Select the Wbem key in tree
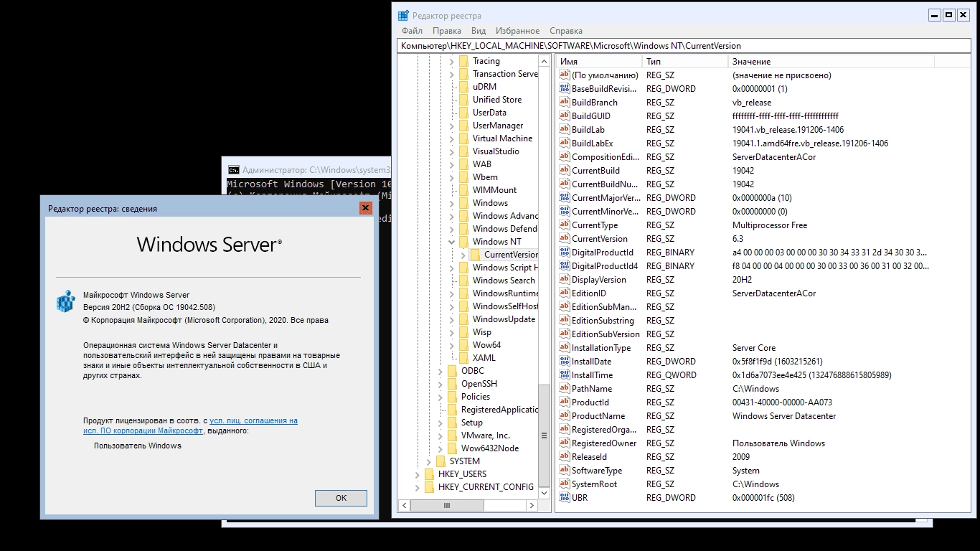Image resolution: width=980 pixels, height=551 pixels. pyautogui.click(x=485, y=177)
